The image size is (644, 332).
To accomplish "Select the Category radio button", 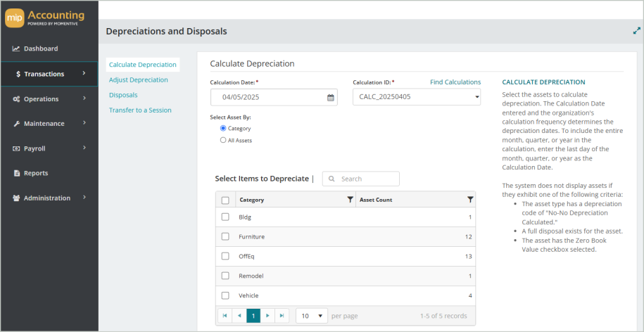I will tap(223, 128).
